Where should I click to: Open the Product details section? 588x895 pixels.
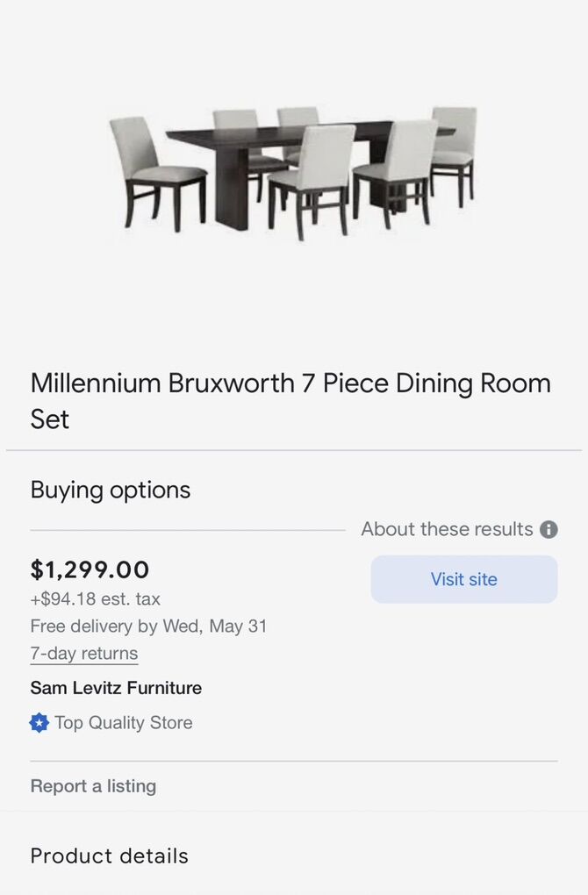pyautogui.click(x=110, y=856)
